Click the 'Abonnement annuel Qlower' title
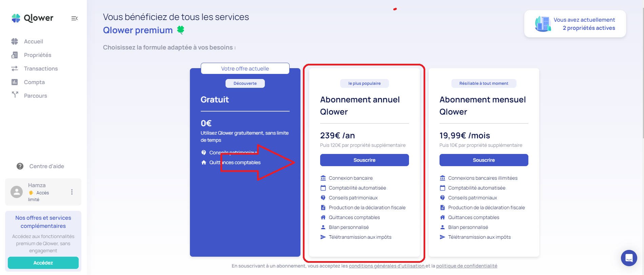 [360, 106]
